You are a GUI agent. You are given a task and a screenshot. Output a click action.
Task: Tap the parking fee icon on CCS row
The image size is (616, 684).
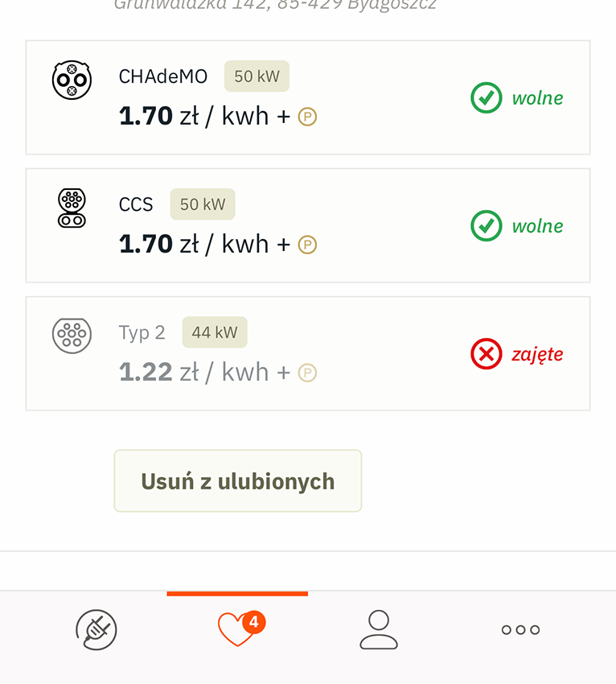[x=307, y=245]
